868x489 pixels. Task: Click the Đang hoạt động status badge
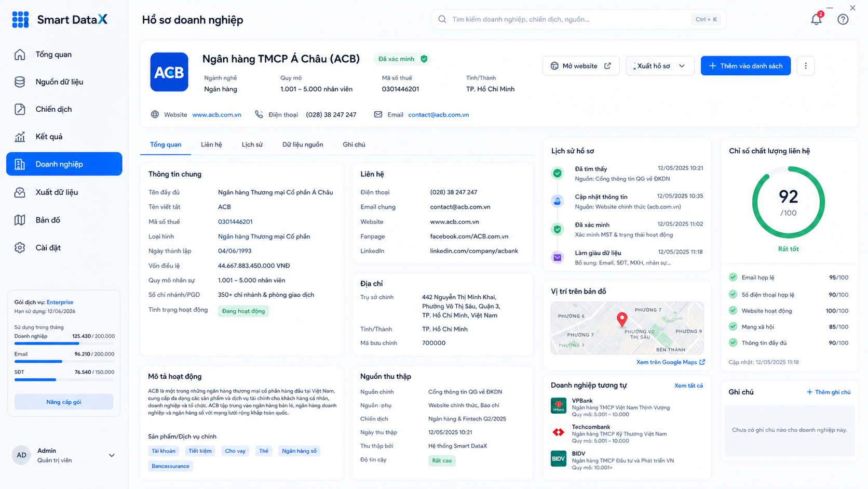pos(243,311)
